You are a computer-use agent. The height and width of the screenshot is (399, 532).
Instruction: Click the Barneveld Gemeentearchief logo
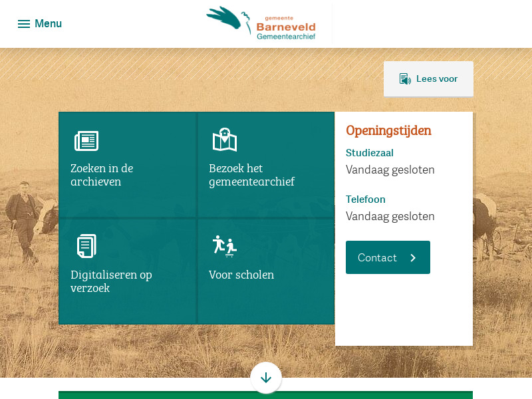tap(261, 23)
